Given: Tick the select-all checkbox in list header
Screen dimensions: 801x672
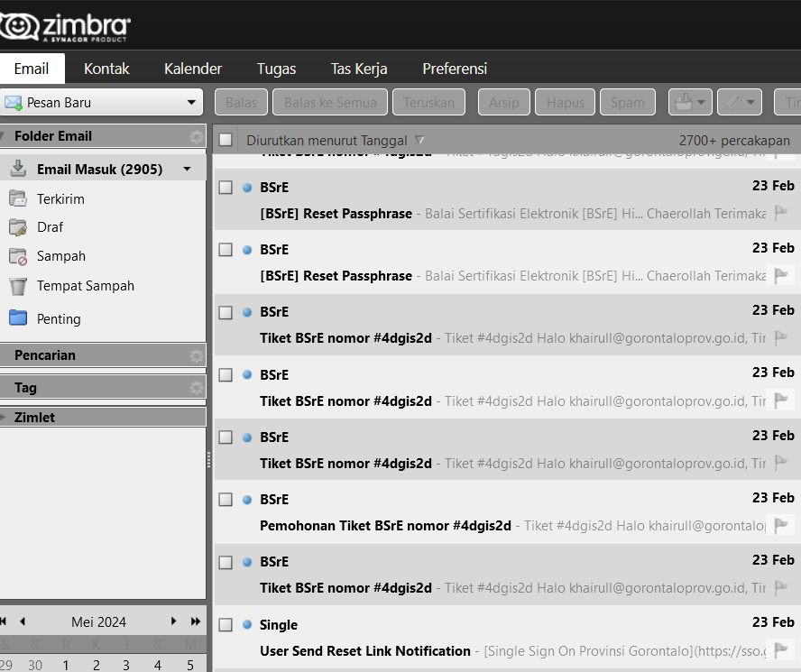Looking at the screenshot, I should tap(226, 140).
